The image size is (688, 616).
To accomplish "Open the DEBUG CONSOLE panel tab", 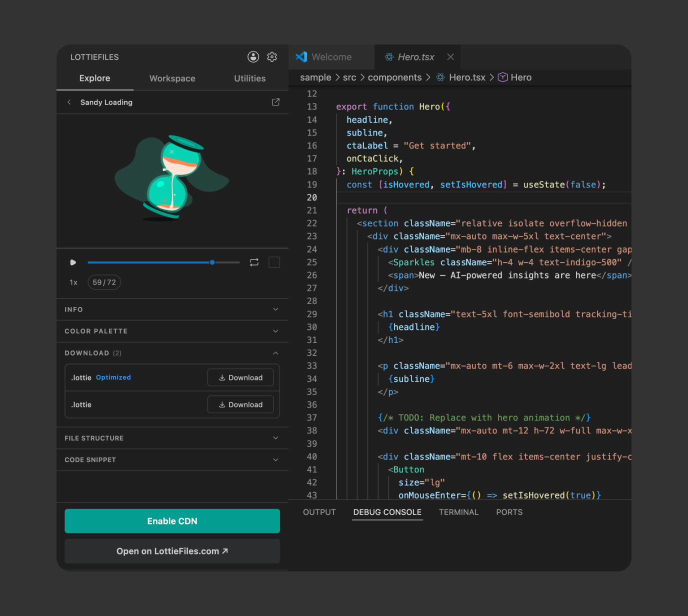I will (387, 512).
